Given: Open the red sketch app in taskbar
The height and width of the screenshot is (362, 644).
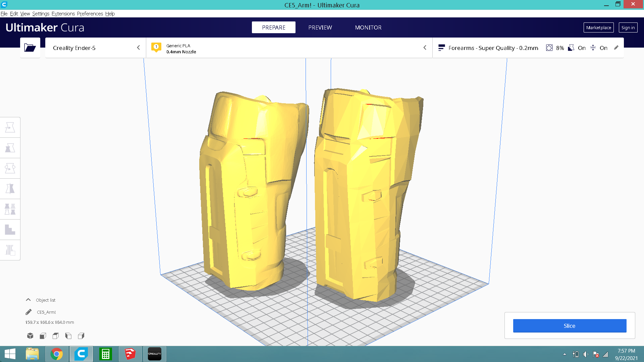Looking at the screenshot, I should pos(130,354).
